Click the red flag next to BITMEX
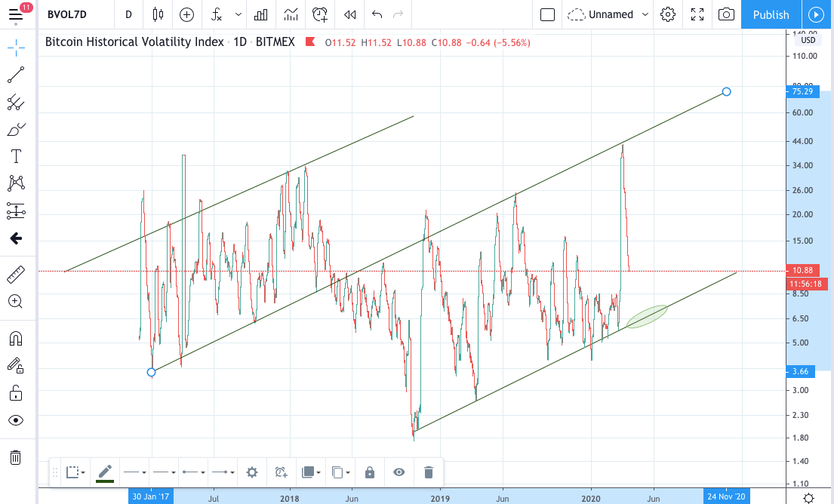This screenshot has height=504, width=834. (310, 41)
